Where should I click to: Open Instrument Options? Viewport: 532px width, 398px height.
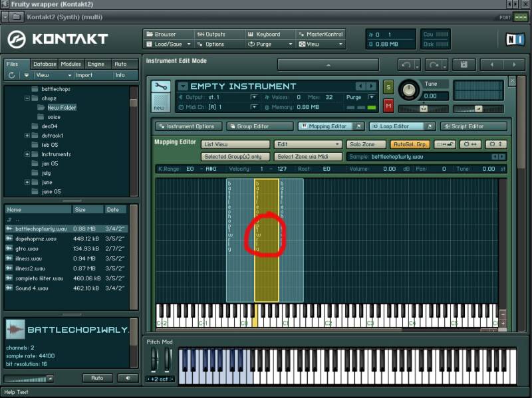(189, 126)
